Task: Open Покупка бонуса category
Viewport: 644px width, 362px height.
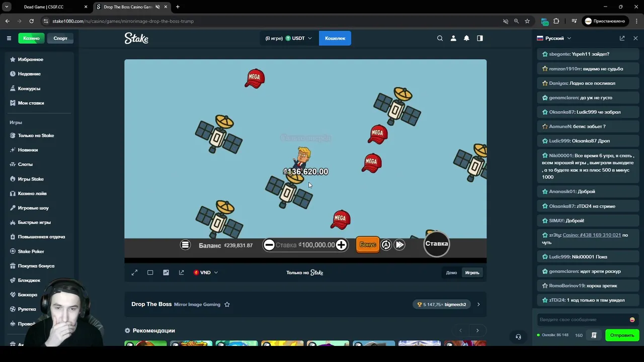Action: point(39,266)
